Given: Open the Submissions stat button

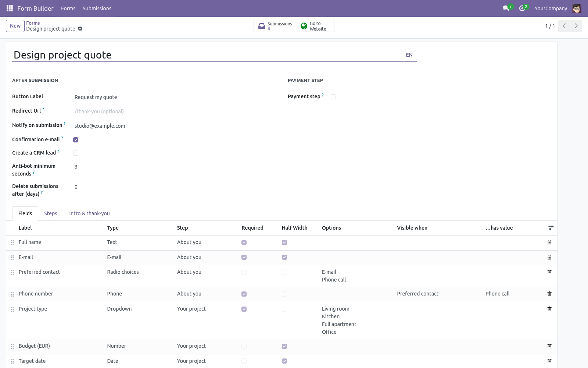Looking at the screenshot, I should click(x=275, y=26).
